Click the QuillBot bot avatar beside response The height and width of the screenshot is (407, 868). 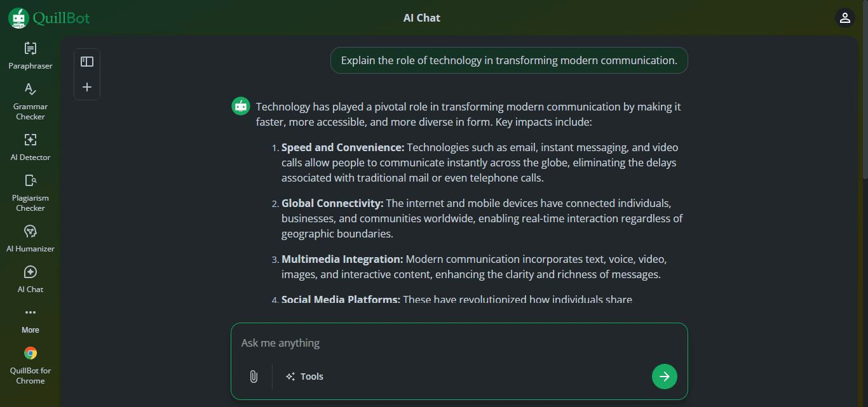coord(241,107)
